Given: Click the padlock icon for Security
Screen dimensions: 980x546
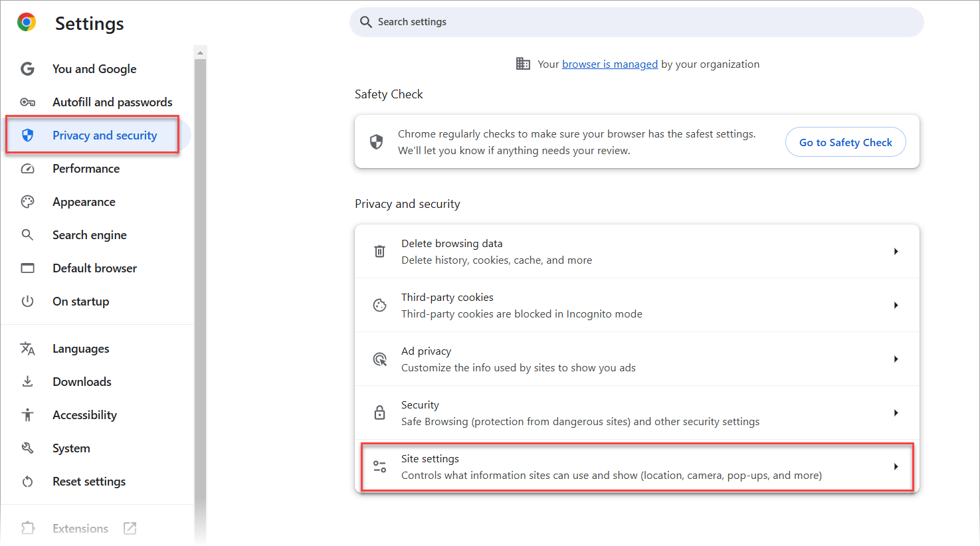Looking at the screenshot, I should click(x=379, y=413).
